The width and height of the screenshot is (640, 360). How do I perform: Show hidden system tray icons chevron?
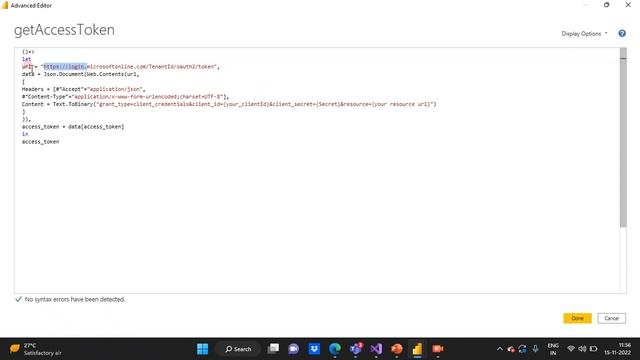coord(500,349)
